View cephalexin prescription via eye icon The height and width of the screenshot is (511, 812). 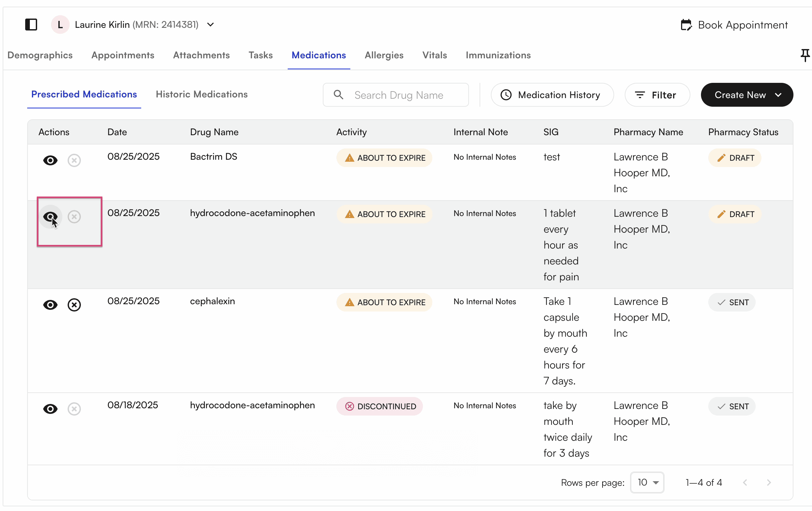tap(50, 305)
